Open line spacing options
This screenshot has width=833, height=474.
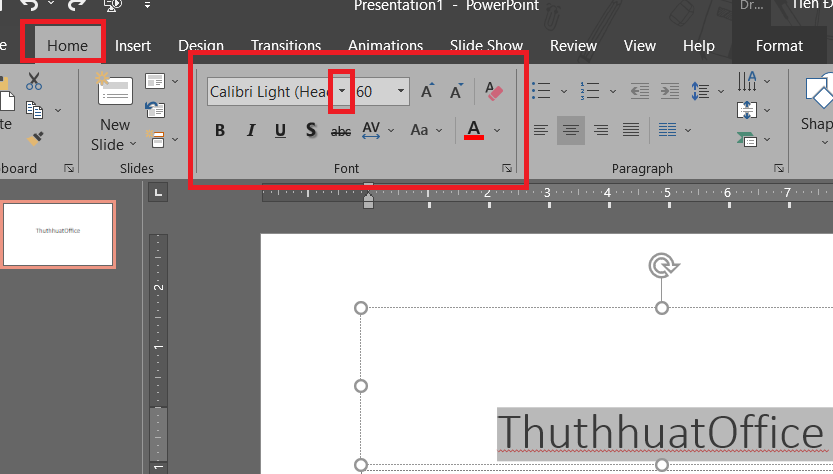[x=700, y=91]
